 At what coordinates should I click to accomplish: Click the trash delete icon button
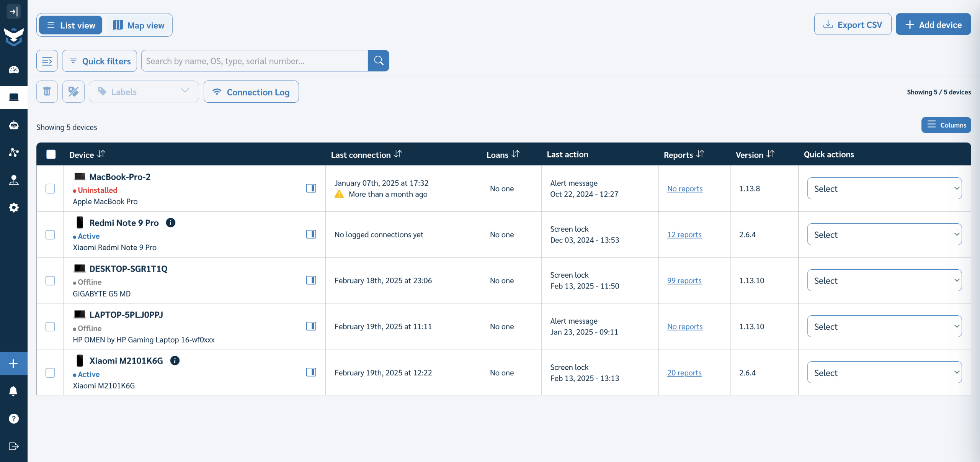click(x=47, y=92)
